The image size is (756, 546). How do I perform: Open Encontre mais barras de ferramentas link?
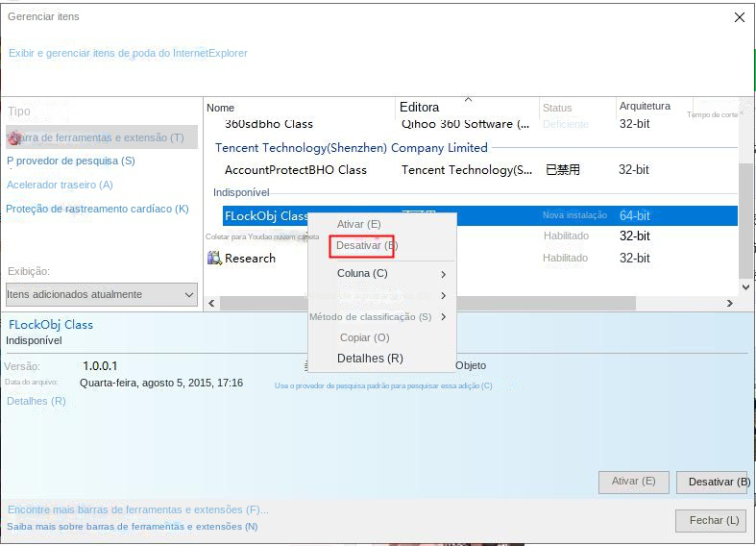coord(138,509)
